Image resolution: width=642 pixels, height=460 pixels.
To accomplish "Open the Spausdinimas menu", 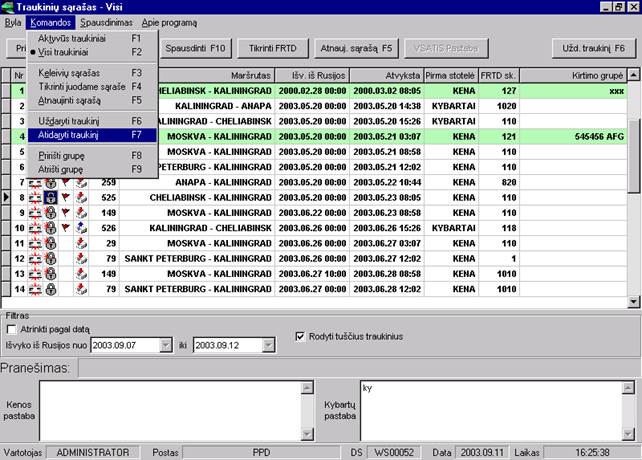I will (x=106, y=23).
